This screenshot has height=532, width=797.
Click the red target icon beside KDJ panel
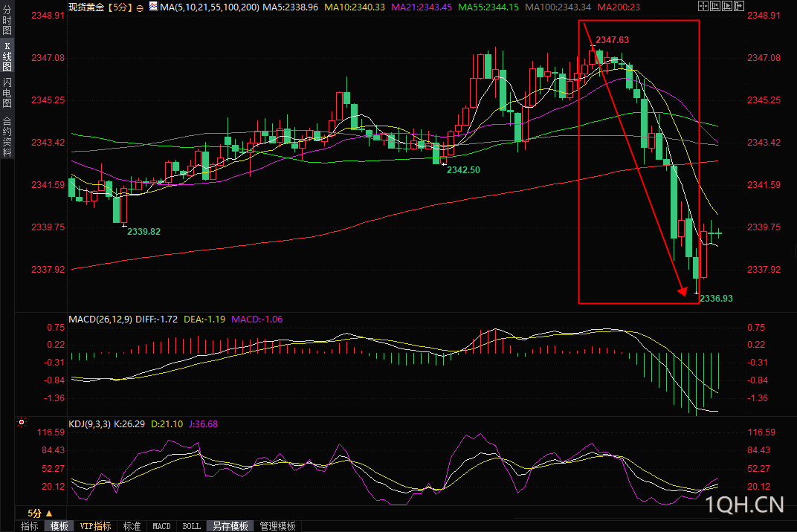tap(22, 422)
